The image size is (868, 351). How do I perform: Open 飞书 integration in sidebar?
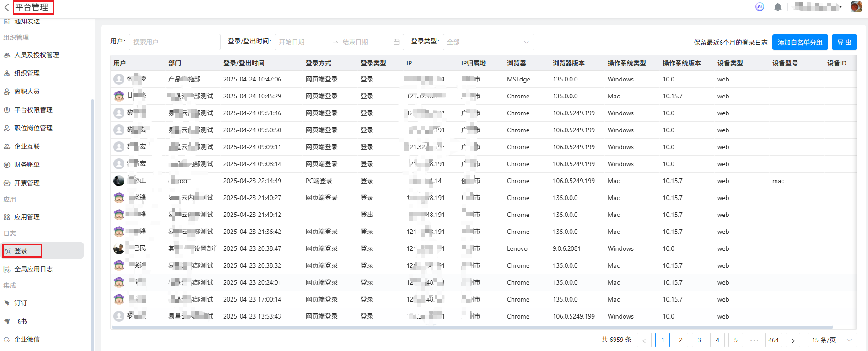click(x=21, y=321)
